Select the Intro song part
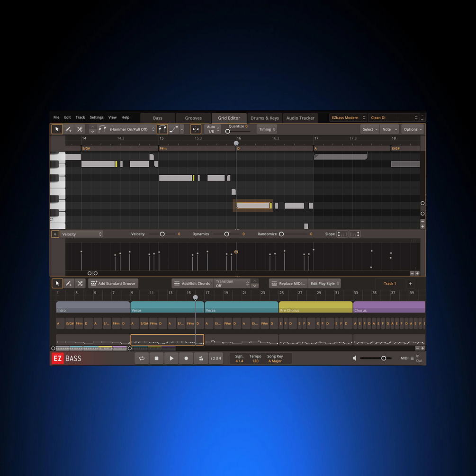 93,307
